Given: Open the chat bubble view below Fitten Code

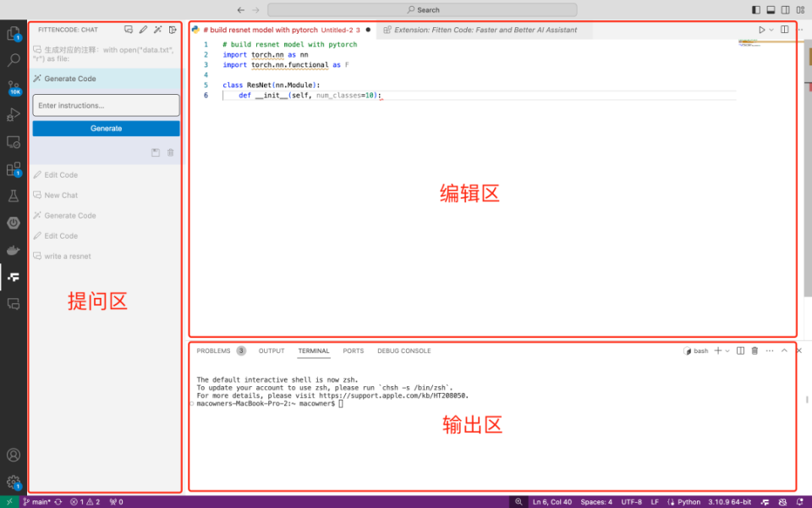Looking at the screenshot, I should click(x=14, y=304).
